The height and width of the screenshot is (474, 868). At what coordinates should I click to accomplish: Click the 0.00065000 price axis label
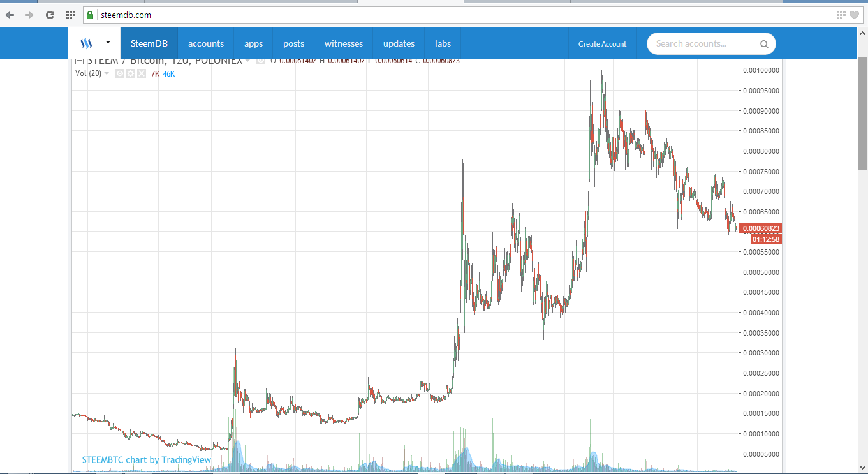(x=761, y=212)
